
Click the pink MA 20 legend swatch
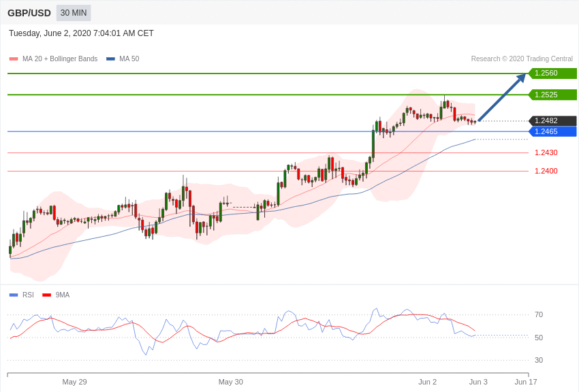pyautogui.click(x=14, y=59)
